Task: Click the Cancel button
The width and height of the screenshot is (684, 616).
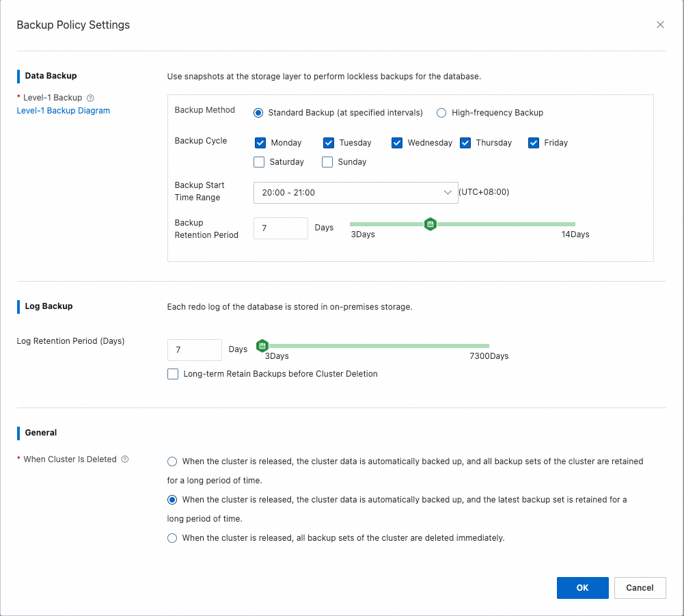Action: tap(640, 587)
